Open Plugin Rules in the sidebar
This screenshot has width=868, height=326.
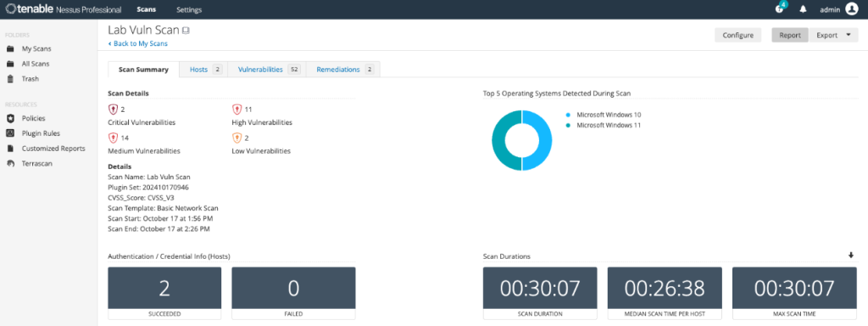point(41,133)
